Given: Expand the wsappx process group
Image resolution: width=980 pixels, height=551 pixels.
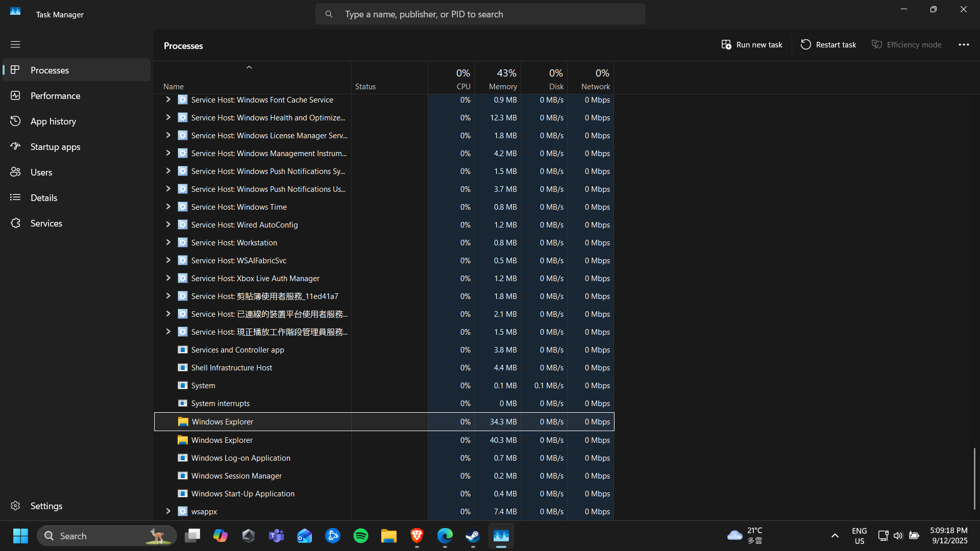Looking at the screenshot, I should (x=168, y=511).
